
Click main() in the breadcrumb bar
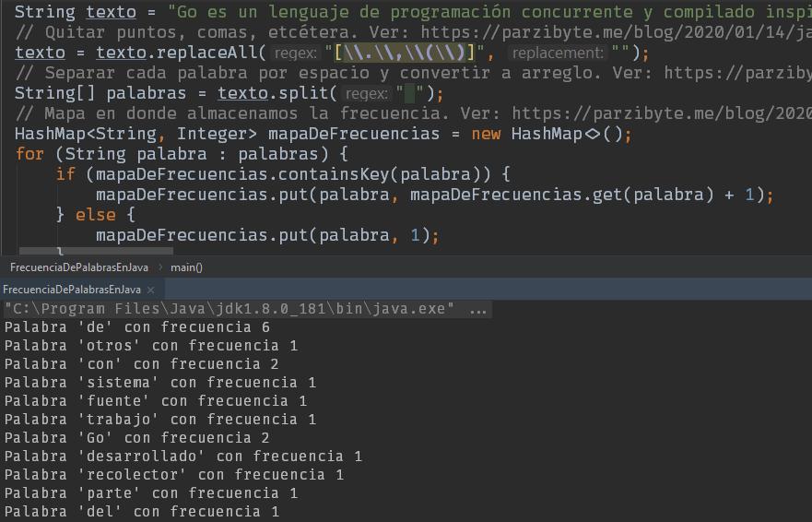pos(186,267)
